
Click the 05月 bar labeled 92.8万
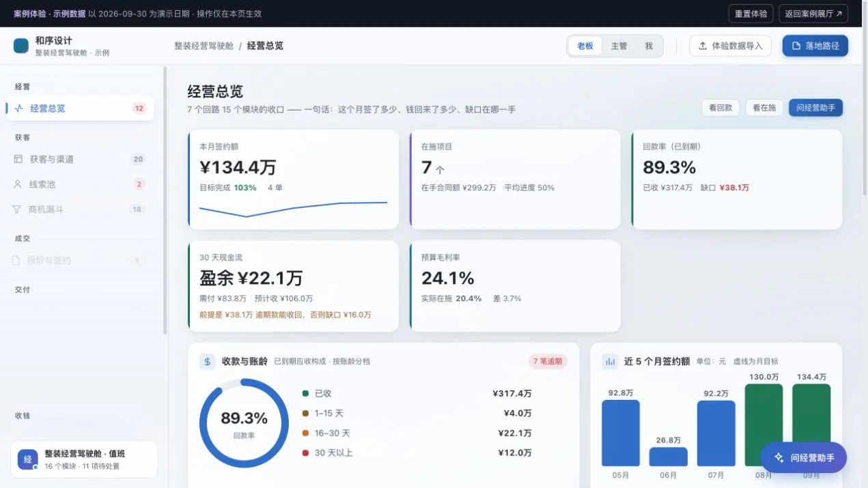[x=620, y=433]
